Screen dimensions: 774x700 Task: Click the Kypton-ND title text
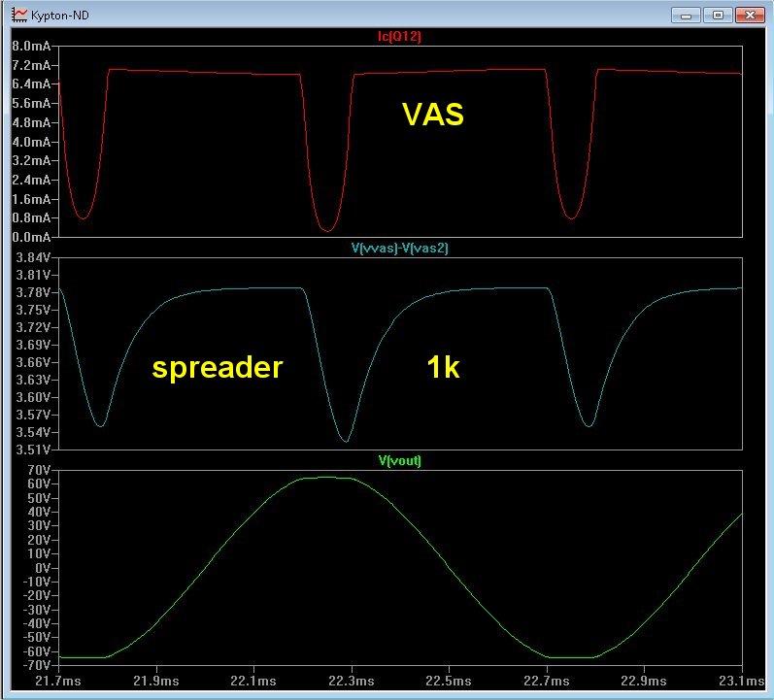pyautogui.click(x=60, y=16)
